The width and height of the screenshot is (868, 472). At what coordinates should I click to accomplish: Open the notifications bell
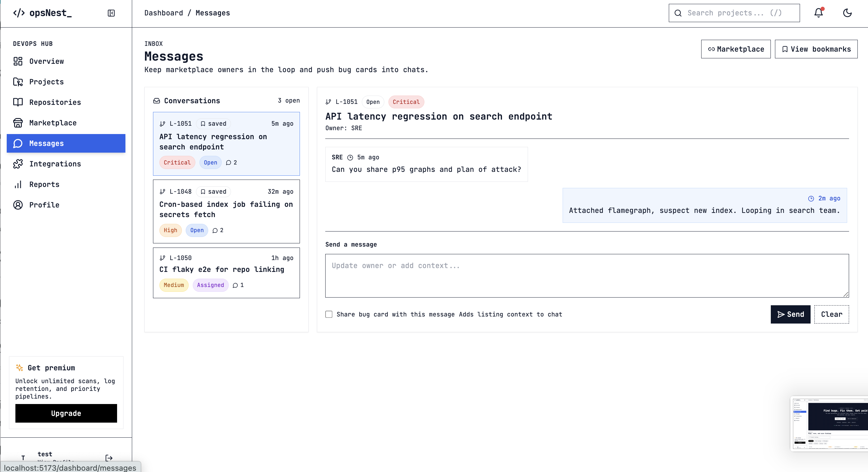pyautogui.click(x=819, y=13)
